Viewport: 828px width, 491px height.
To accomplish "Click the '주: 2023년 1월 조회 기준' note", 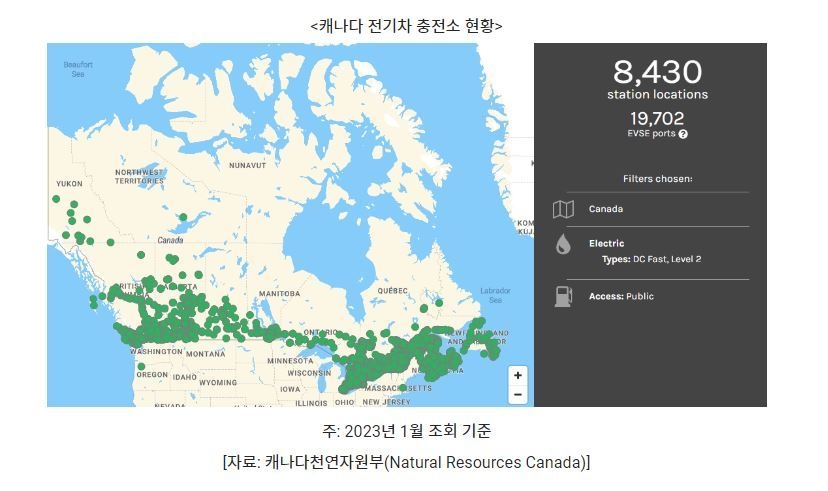I will coord(407,431).
